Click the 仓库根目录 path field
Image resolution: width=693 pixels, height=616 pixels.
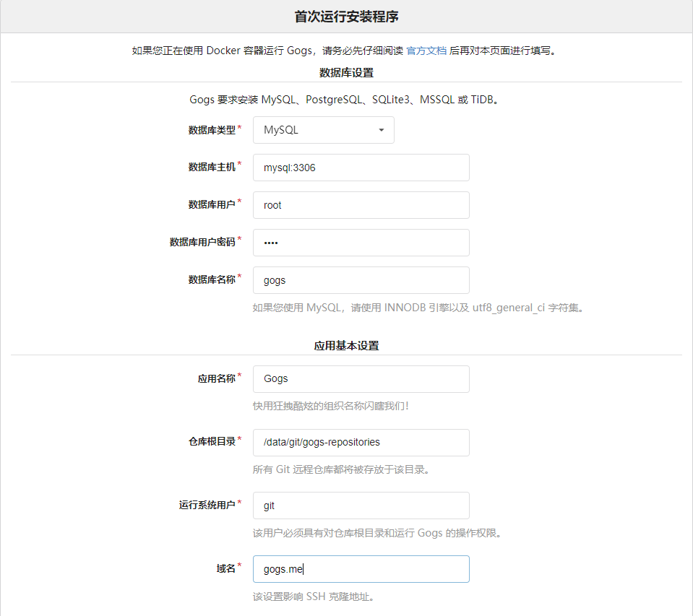(361, 443)
